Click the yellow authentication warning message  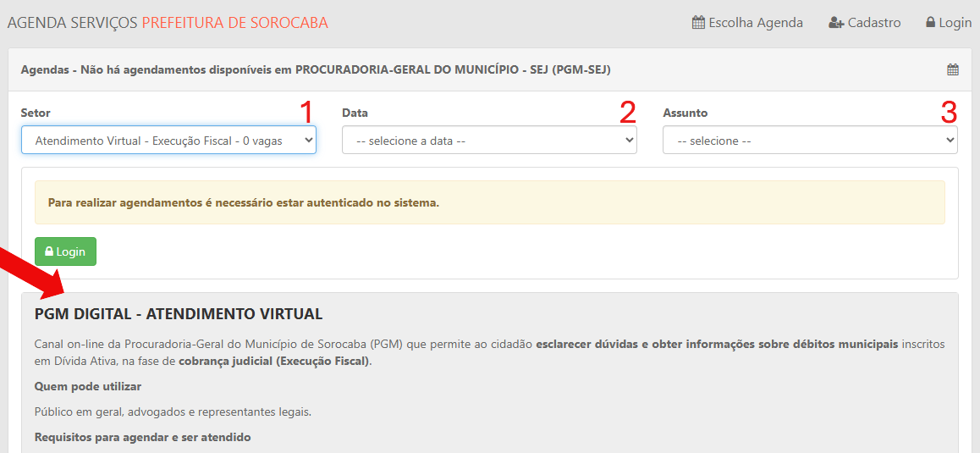[x=244, y=203]
